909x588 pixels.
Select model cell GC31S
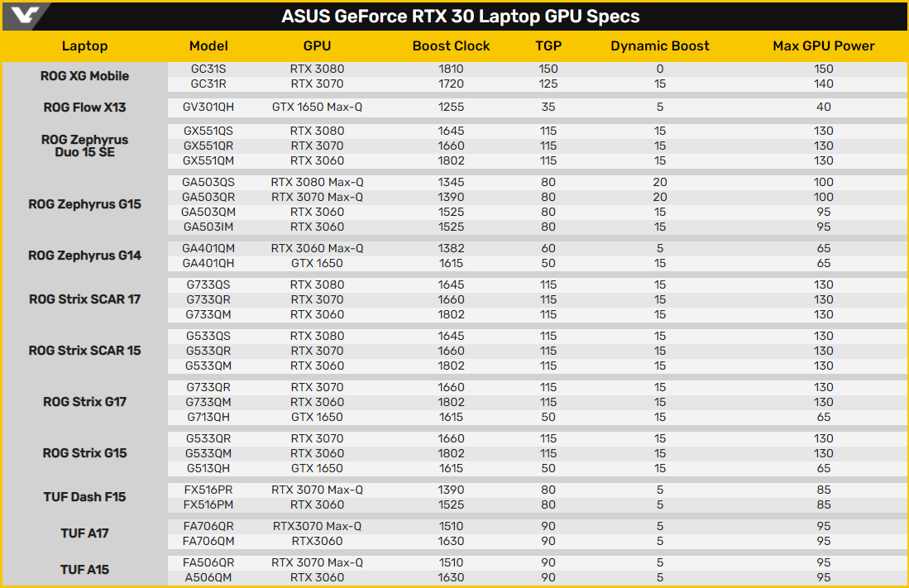pos(208,69)
